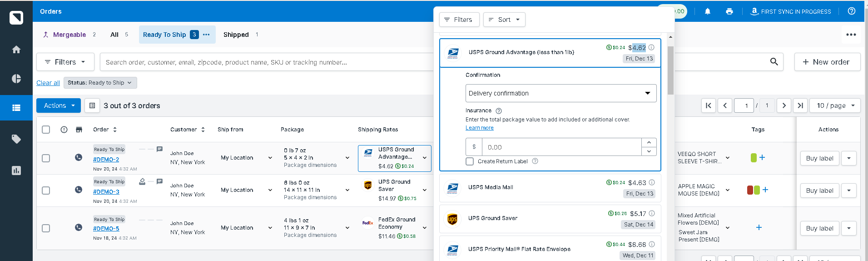The height and width of the screenshot is (261, 868).
Task: Click the note icon for #DEMO-3
Action: pyautogui.click(x=159, y=181)
